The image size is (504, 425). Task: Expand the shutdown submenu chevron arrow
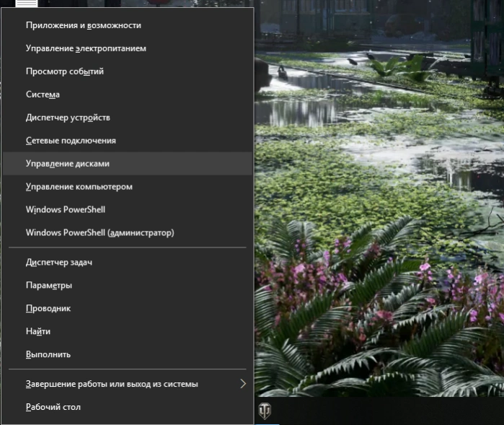click(243, 384)
